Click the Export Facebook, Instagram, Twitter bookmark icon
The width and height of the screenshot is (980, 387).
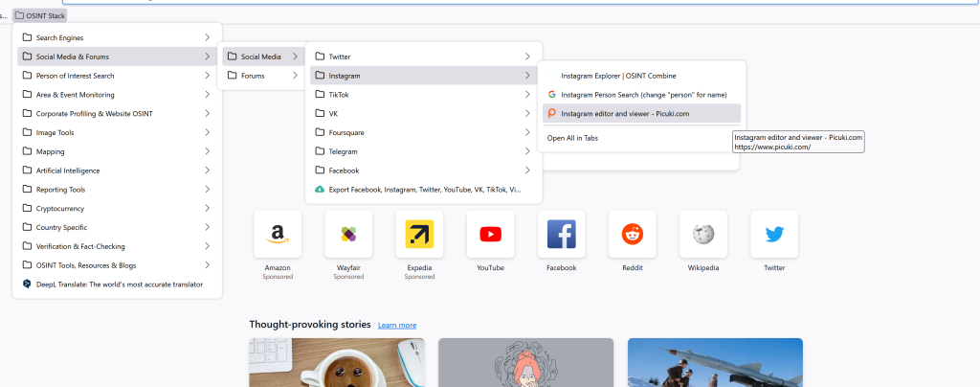pyautogui.click(x=320, y=189)
